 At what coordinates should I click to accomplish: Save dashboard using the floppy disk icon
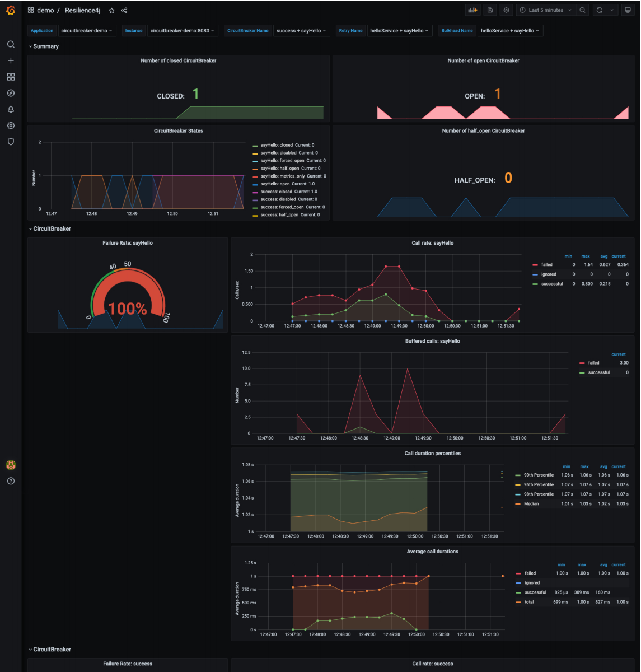pyautogui.click(x=490, y=10)
